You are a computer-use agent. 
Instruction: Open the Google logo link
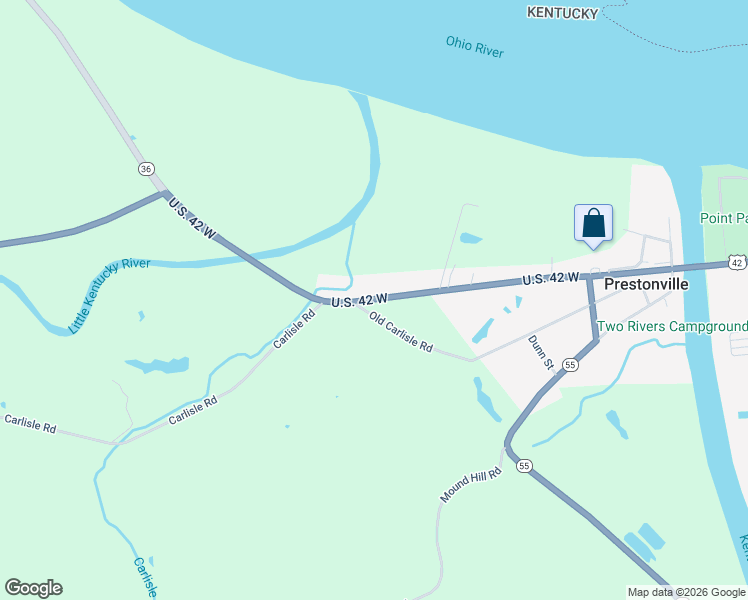33,588
